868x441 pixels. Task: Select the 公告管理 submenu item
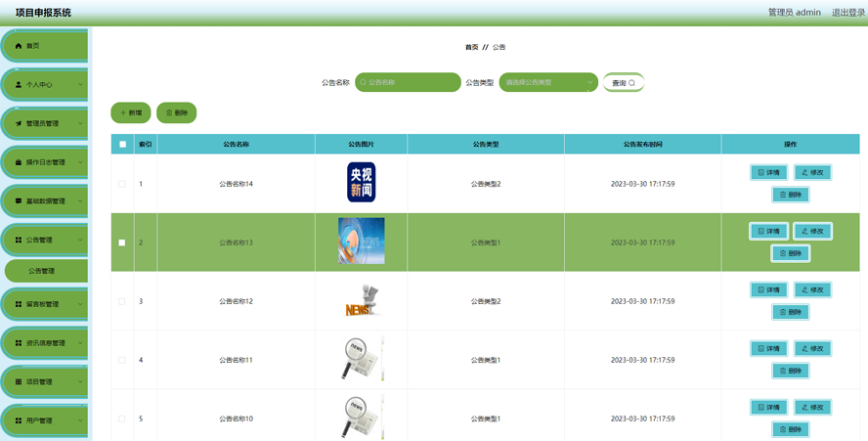tap(46, 271)
